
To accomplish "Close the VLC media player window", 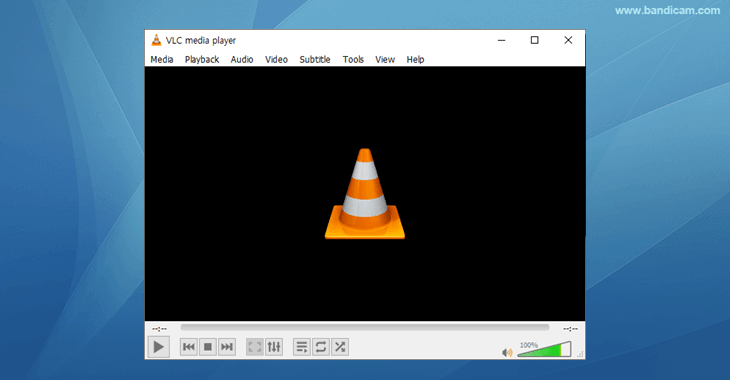I will click(x=568, y=41).
